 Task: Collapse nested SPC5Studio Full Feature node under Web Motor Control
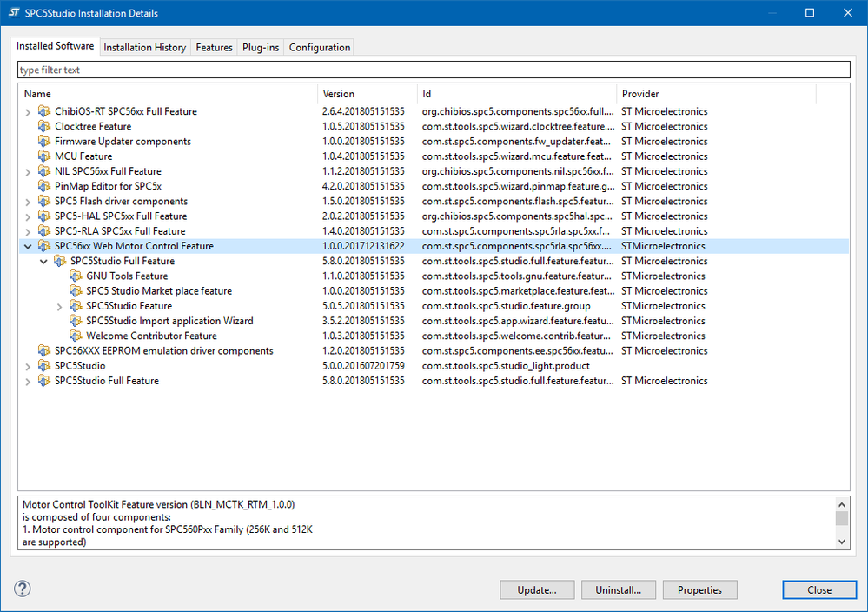click(x=43, y=261)
